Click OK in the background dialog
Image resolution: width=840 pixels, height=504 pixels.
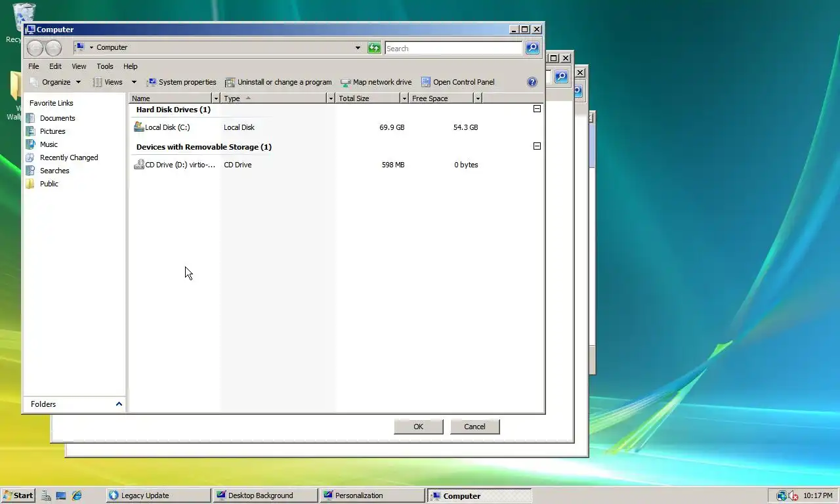(419, 427)
